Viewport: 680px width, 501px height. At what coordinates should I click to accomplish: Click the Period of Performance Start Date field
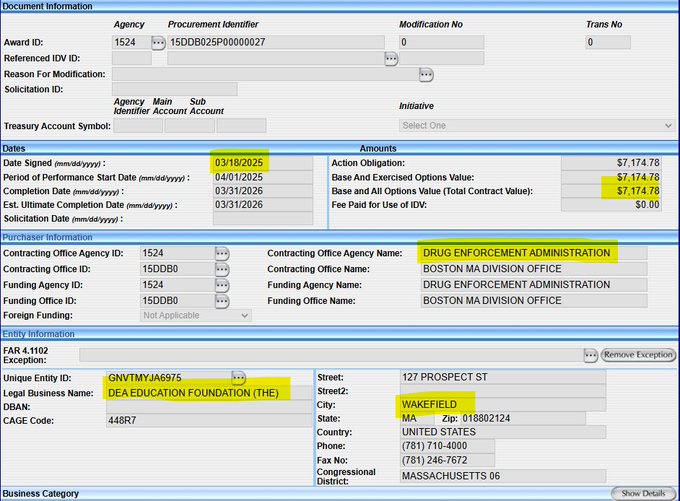click(263, 177)
